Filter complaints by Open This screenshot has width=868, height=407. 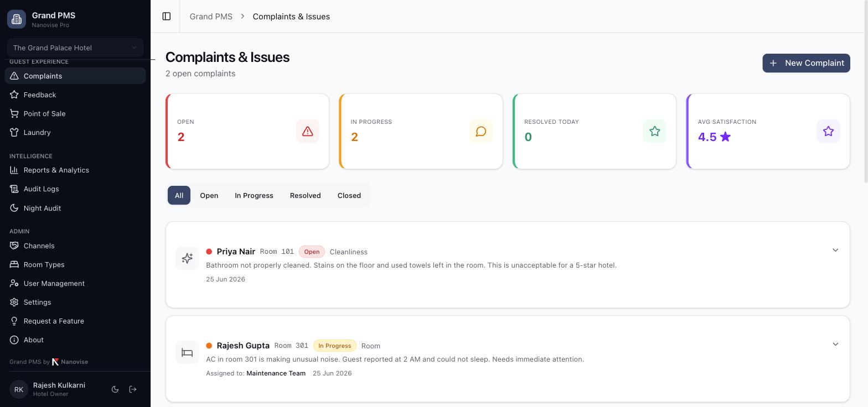[209, 195]
